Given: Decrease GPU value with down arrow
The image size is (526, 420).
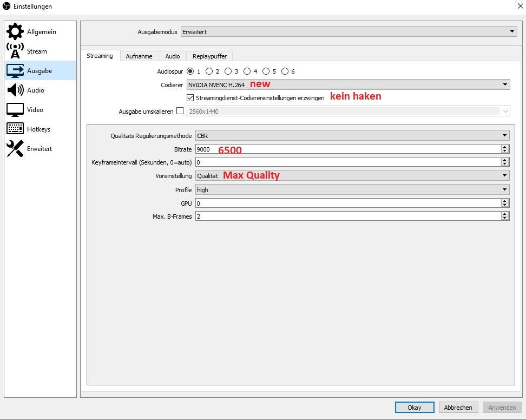Looking at the screenshot, I should pyautogui.click(x=504, y=205).
